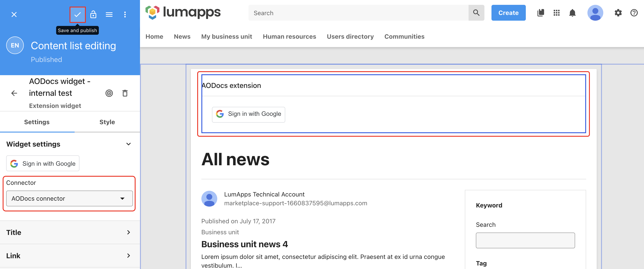Image resolution: width=644 pixels, height=269 pixels.
Task: Switch to the Settings tab
Action: (x=37, y=122)
